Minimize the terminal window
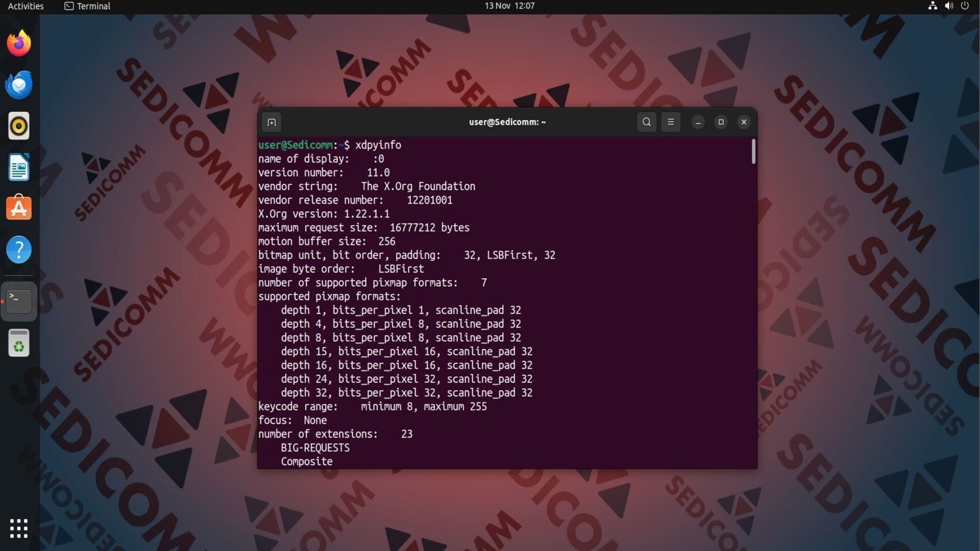 698,122
